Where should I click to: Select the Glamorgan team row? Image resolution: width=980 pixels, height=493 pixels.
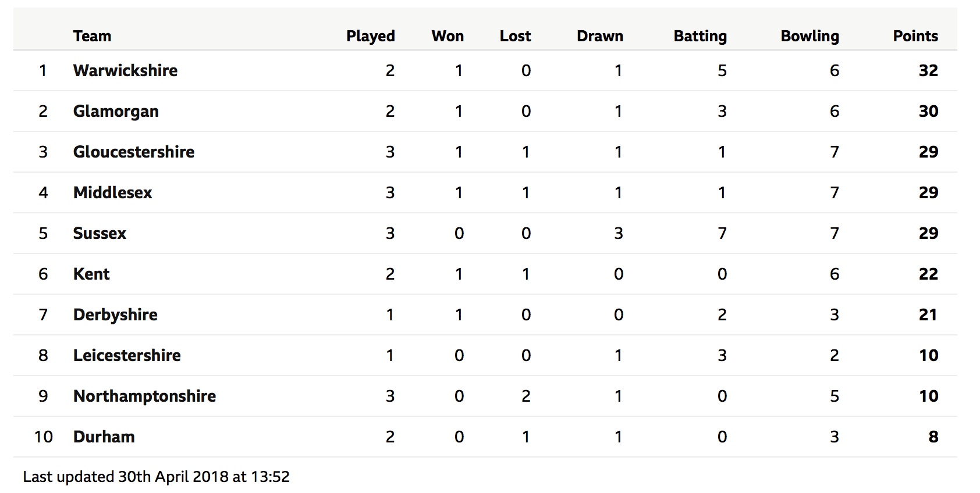485,111
